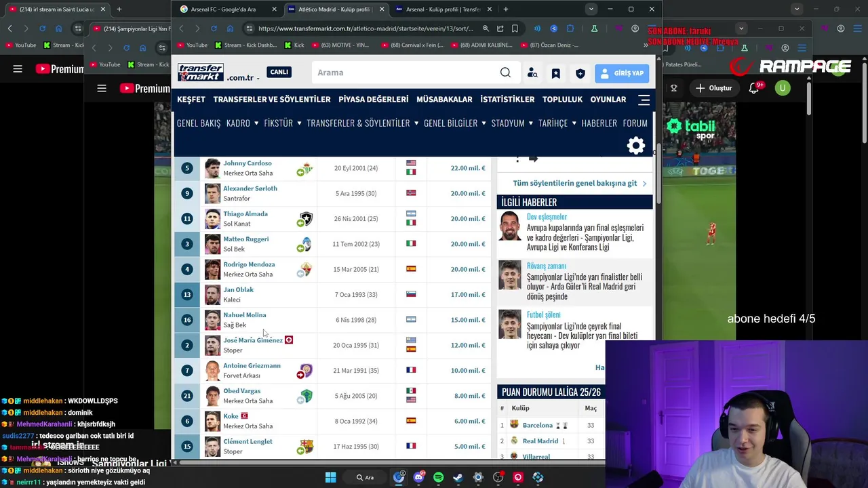Click YouTube Oluştur button in background window
This screenshot has height=488, width=868.
coord(713,88)
